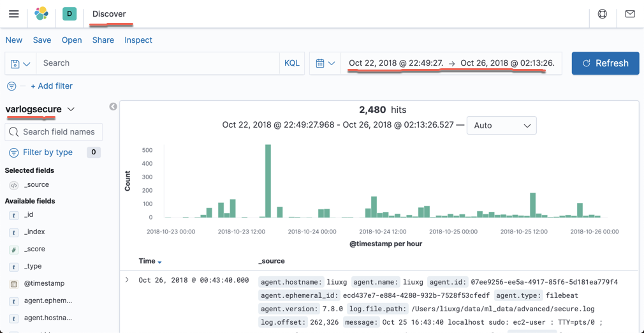Select the agent.ephem... available field

click(48, 301)
